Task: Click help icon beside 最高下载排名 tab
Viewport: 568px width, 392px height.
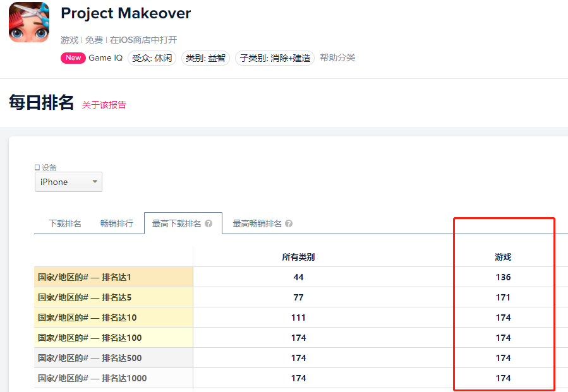Action: [208, 223]
